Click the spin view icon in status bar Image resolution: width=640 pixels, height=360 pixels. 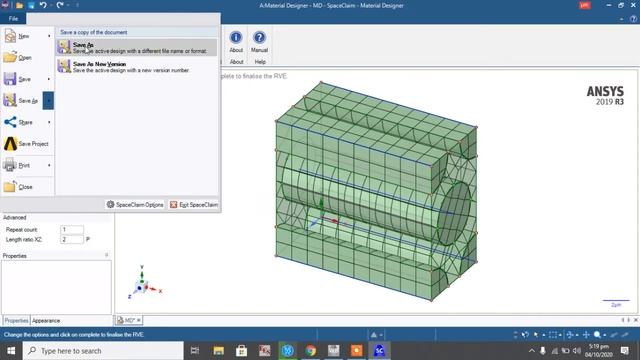tap(570, 335)
